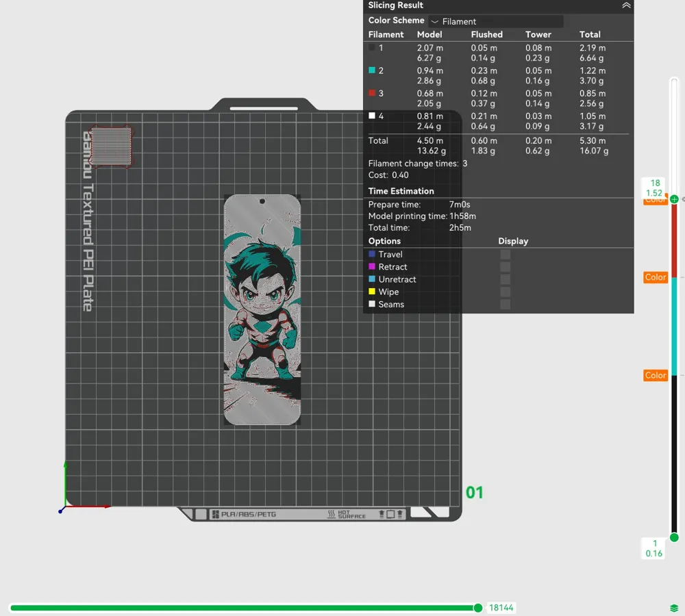The image size is (685, 616).
Task: Click the Filament change times value
Action: [465, 164]
